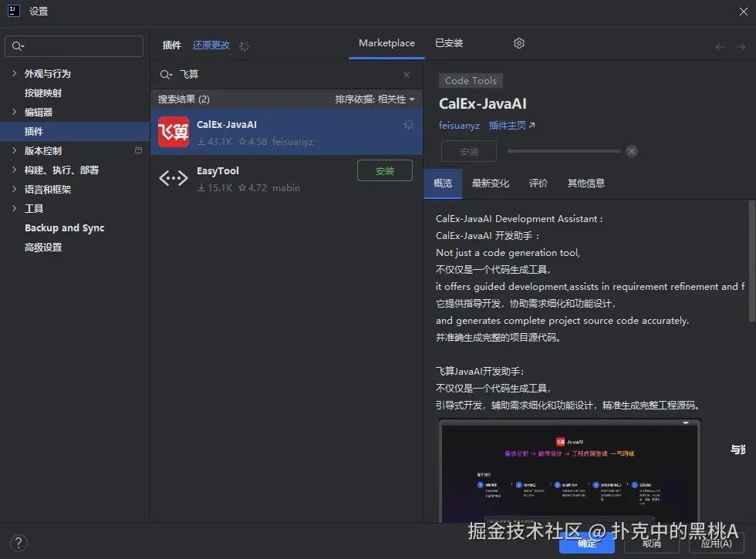
Task: Expand the 构建、执行、部署 group
Action: [14, 170]
